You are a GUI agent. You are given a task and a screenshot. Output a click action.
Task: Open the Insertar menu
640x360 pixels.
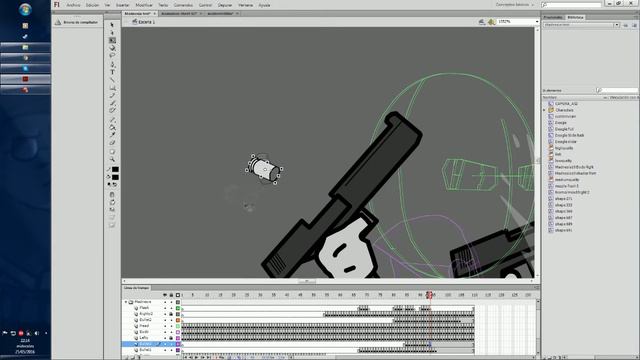tap(122, 5)
